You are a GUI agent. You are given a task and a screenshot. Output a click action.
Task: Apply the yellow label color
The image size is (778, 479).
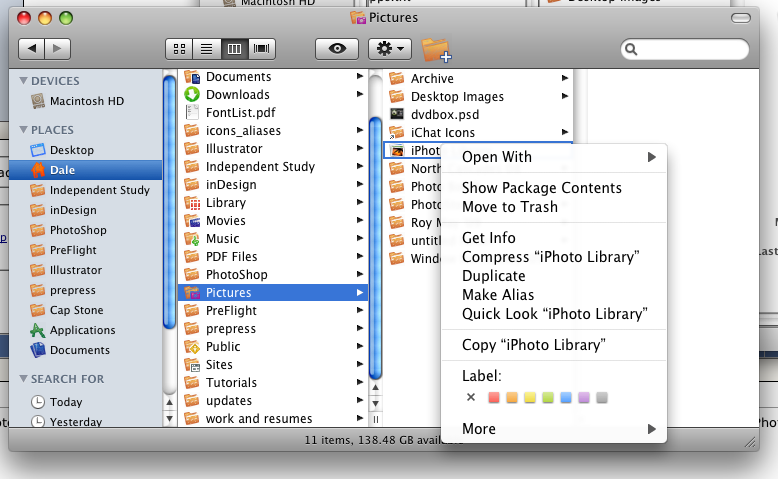click(x=530, y=397)
